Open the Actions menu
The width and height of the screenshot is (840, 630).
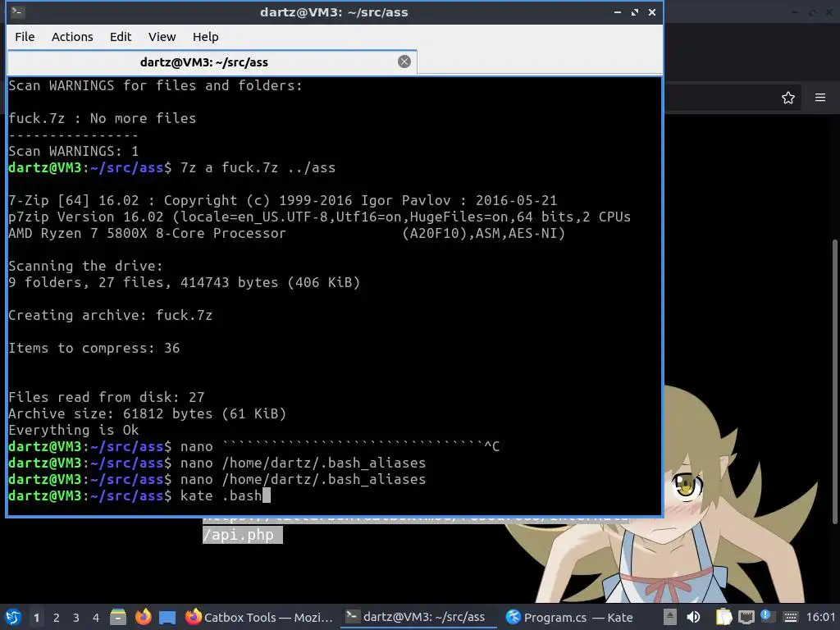(72, 37)
